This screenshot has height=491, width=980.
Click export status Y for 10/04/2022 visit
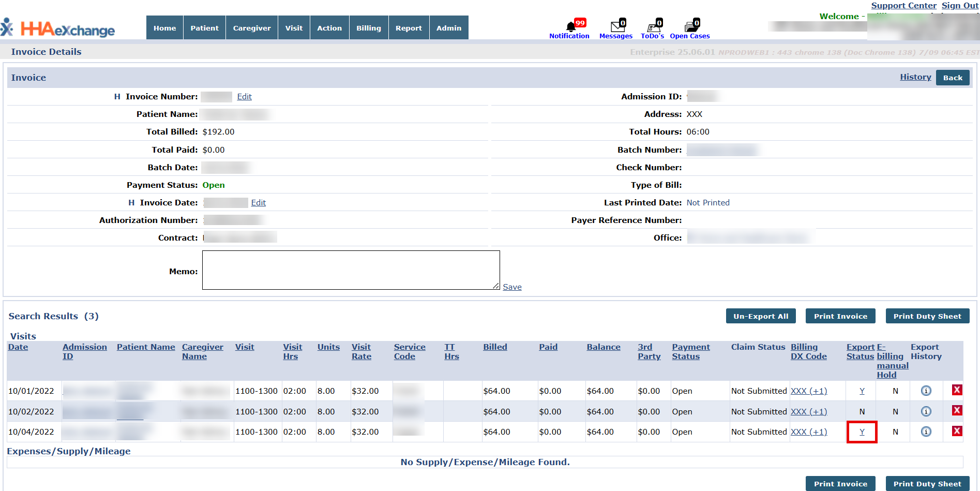coord(862,432)
